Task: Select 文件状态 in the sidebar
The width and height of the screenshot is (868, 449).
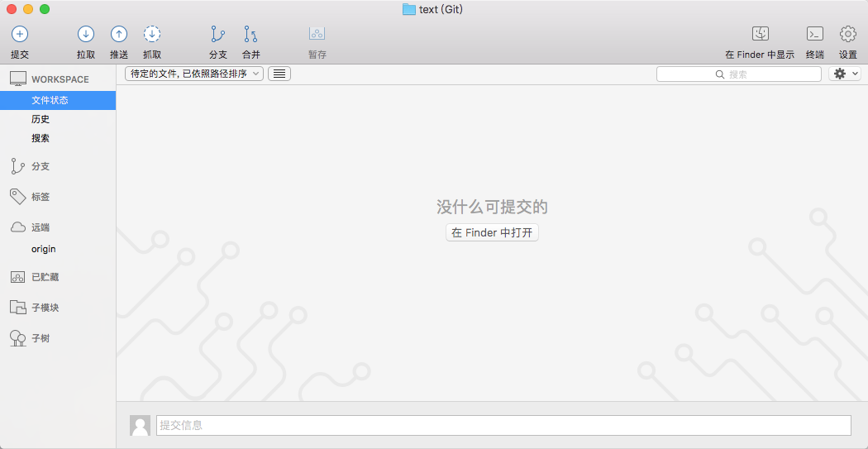Action: point(58,100)
